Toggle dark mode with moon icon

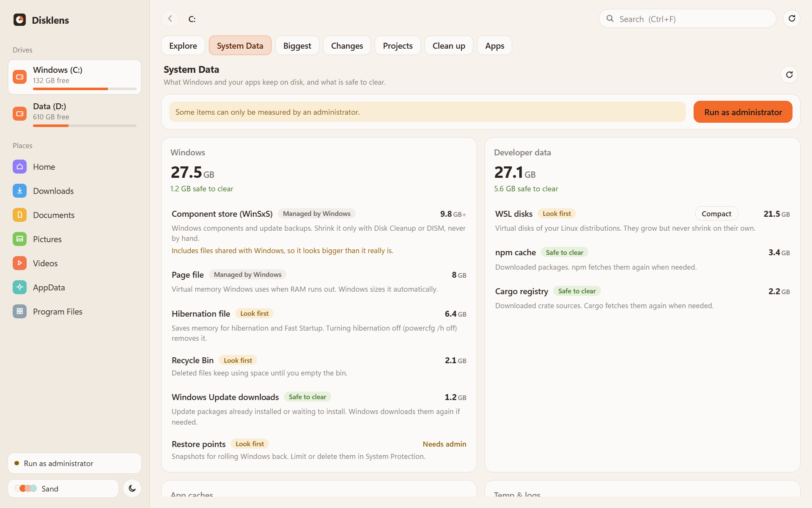(132, 489)
